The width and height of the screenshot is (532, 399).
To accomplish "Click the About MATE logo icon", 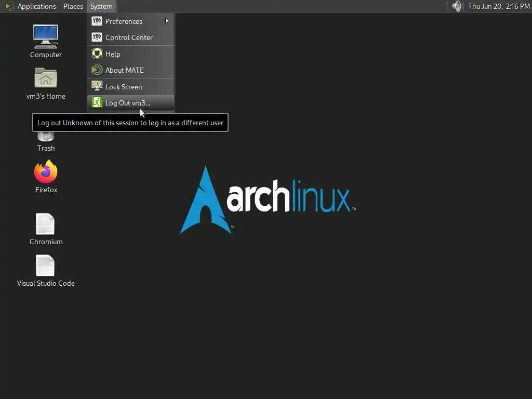I will [97, 70].
